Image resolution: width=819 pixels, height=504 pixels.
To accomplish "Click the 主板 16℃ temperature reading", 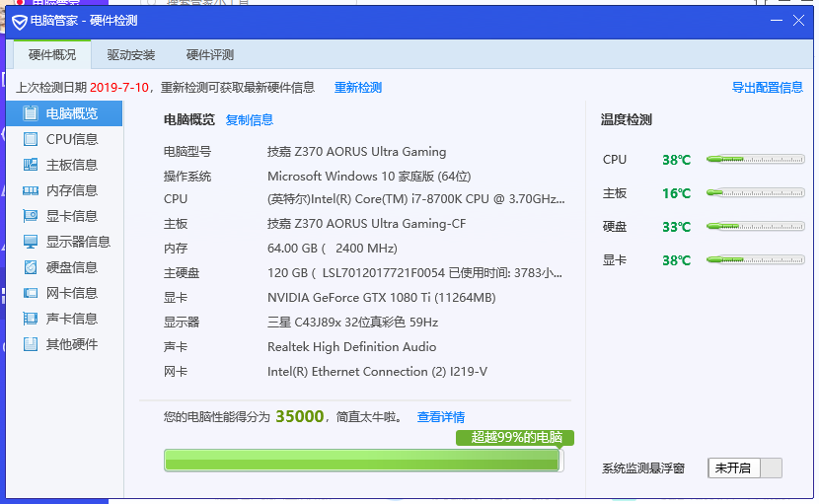I will pos(676,193).
